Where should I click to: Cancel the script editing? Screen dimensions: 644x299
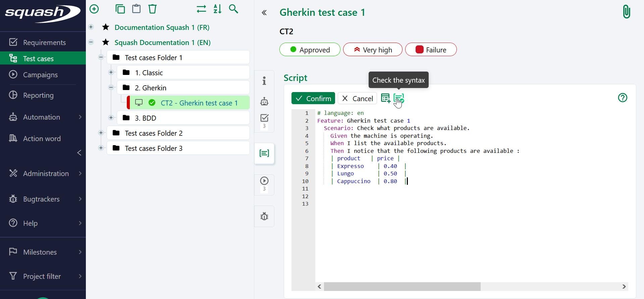pos(358,98)
